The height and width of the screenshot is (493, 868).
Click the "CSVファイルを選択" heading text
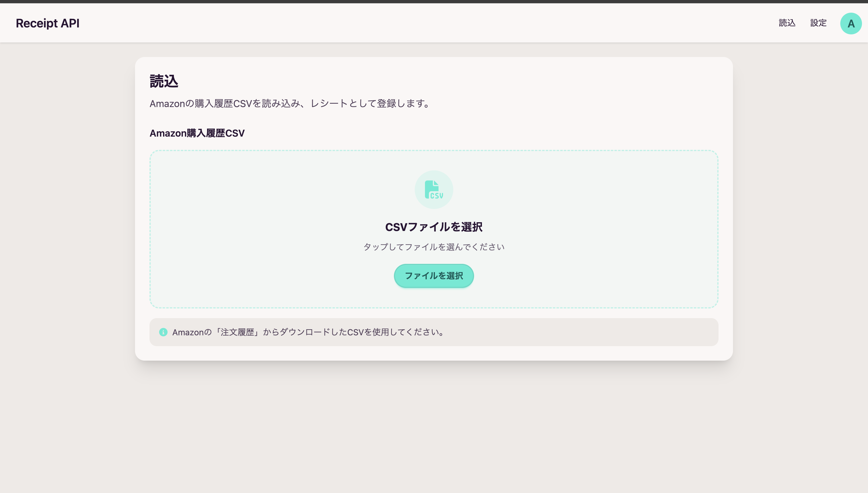[434, 227]
